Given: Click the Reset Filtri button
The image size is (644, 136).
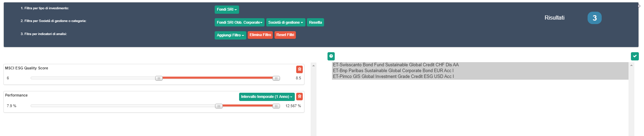Looking at the screenshot, I should click(x=285, y=35).
